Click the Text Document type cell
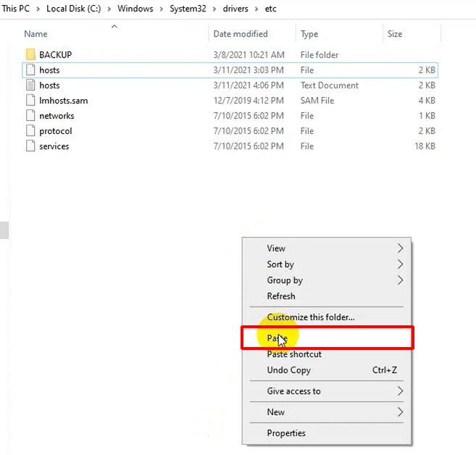This screenshot has height=455, width=476. pyautogui.click(x=330, y=85)
